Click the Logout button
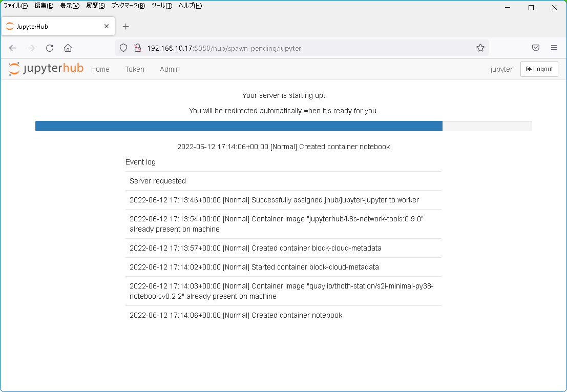 pos(539,69)
